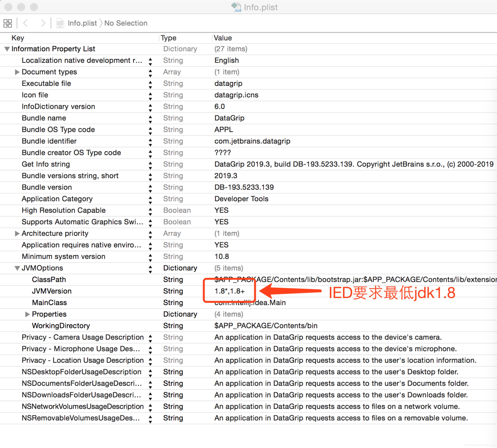Expand the Document types array
This screenshot has width=497, height=448.
[x=17, y=72]
